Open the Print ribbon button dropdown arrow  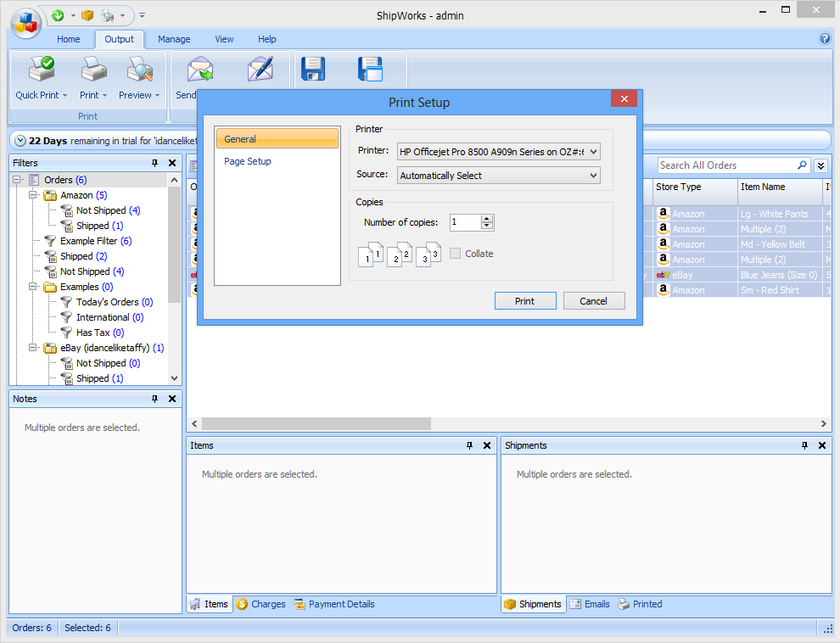tap(104, 95)
